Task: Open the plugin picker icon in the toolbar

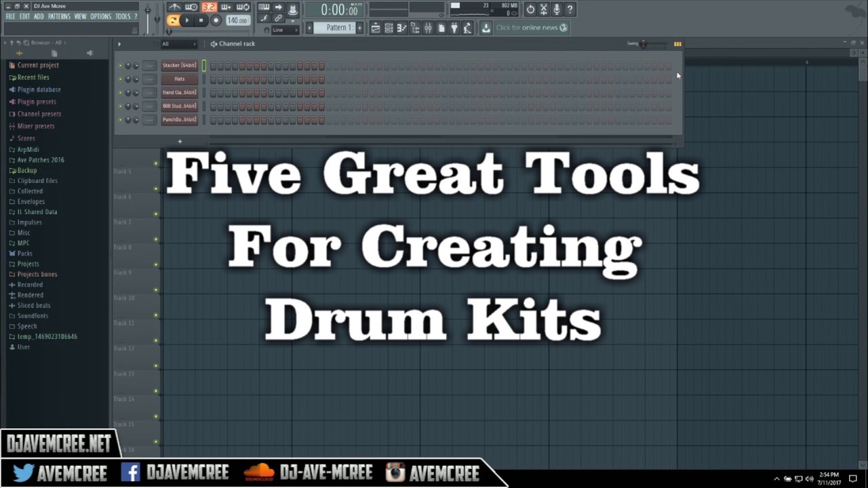Action: [x=454, y=27]
